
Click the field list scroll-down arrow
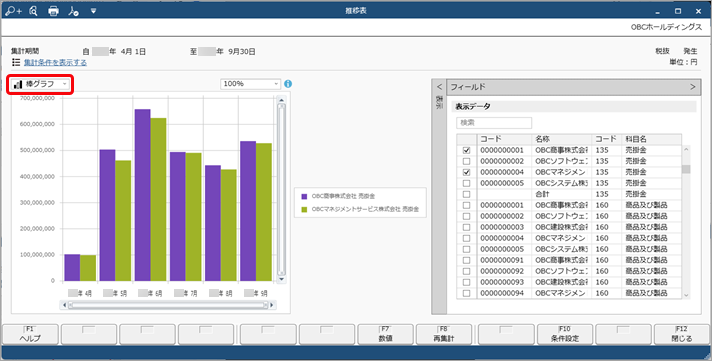[x=686, y=295]
